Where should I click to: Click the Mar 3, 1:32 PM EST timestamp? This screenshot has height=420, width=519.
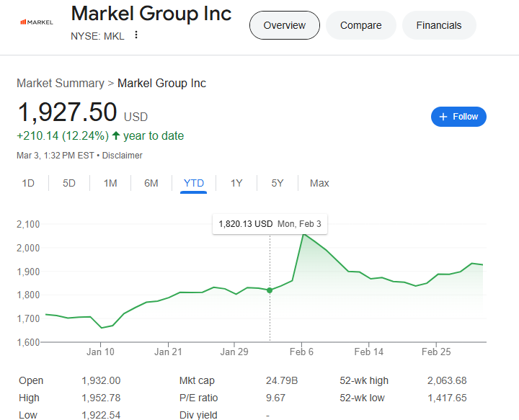56,156
